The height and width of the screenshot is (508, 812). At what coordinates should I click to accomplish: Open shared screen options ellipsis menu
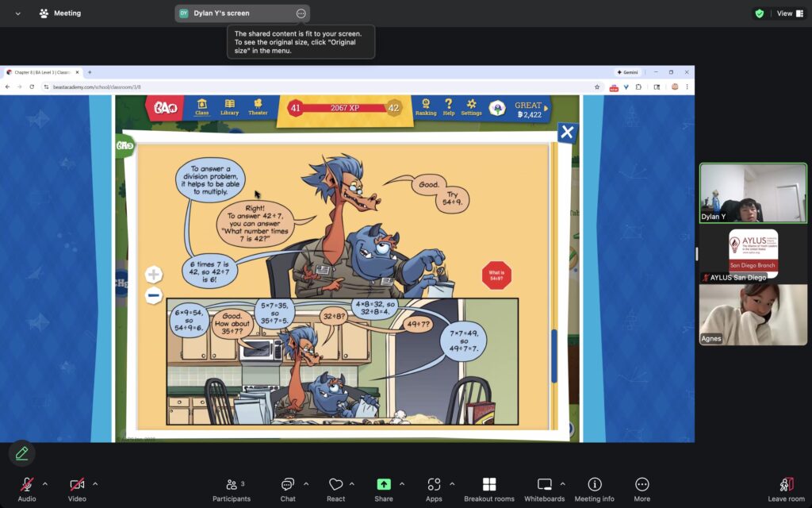301,13
